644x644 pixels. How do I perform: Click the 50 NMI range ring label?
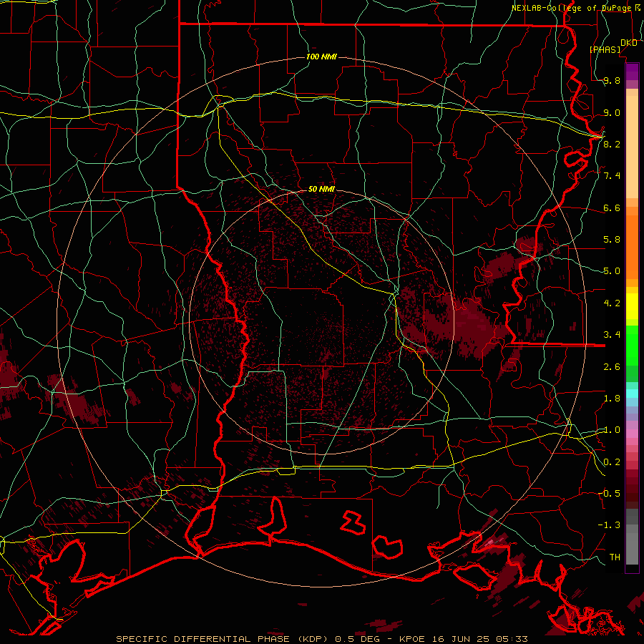pos(321,189)
